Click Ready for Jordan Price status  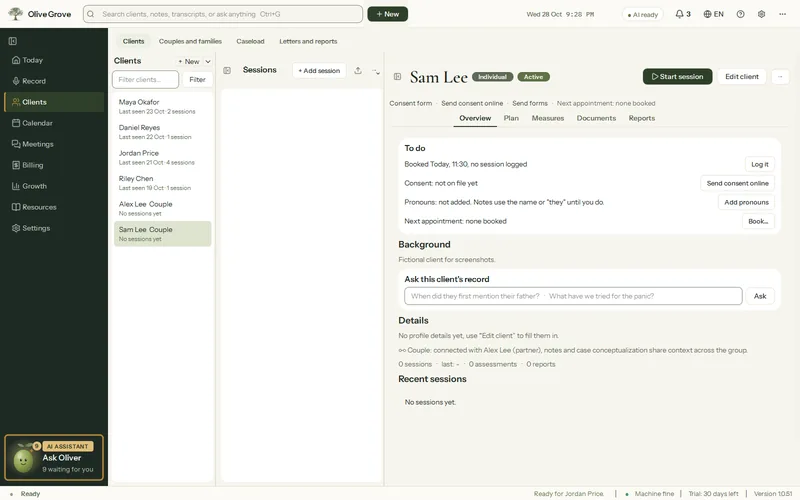(568, 493)
